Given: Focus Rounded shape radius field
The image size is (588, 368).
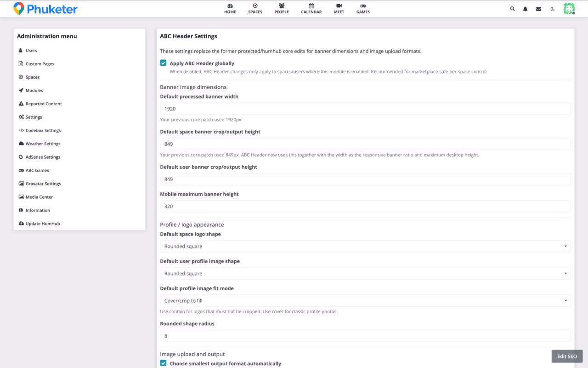Looking at the screenshot, I should 365,336.
